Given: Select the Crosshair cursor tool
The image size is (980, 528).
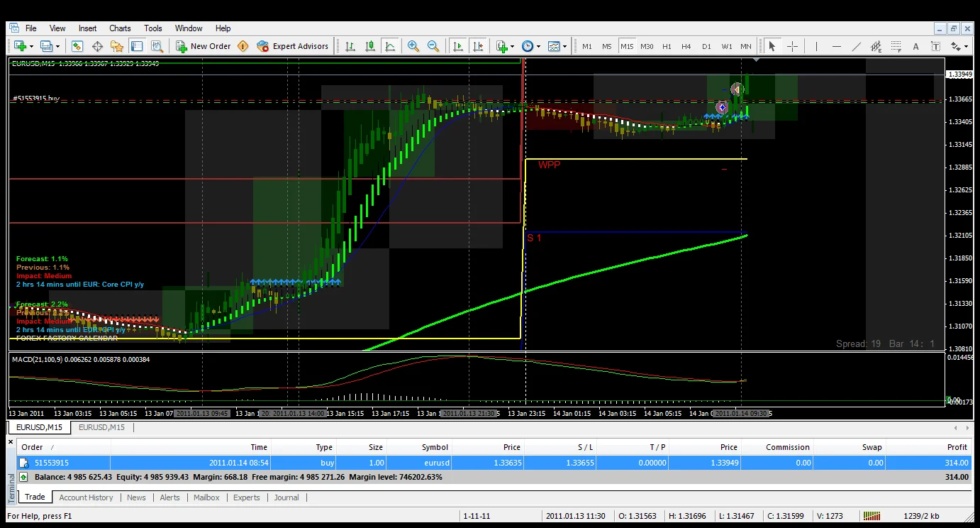Looking at the screenshot, I should pyautogui.click(x=792, y=46).
